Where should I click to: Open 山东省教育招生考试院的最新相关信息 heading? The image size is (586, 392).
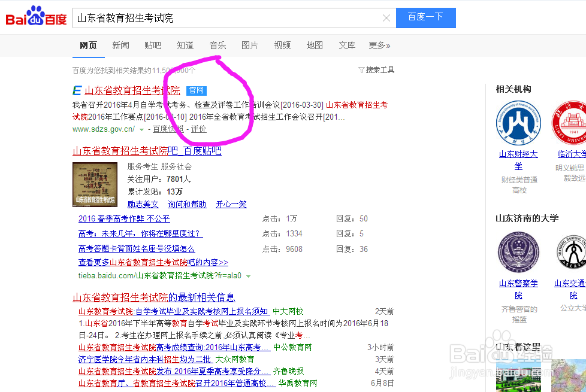pos(154,297)
